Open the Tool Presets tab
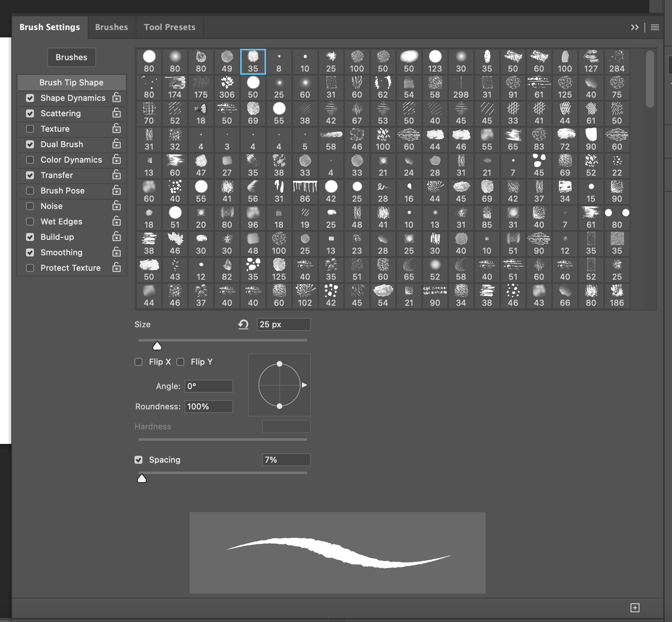The height and width of the screenshot is (622, 672). [169, 27]
